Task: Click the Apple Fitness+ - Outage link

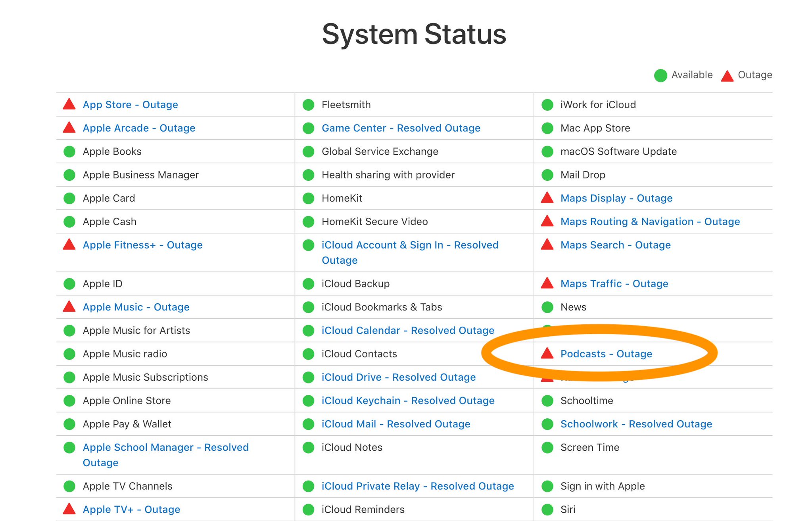Action: 142,245
